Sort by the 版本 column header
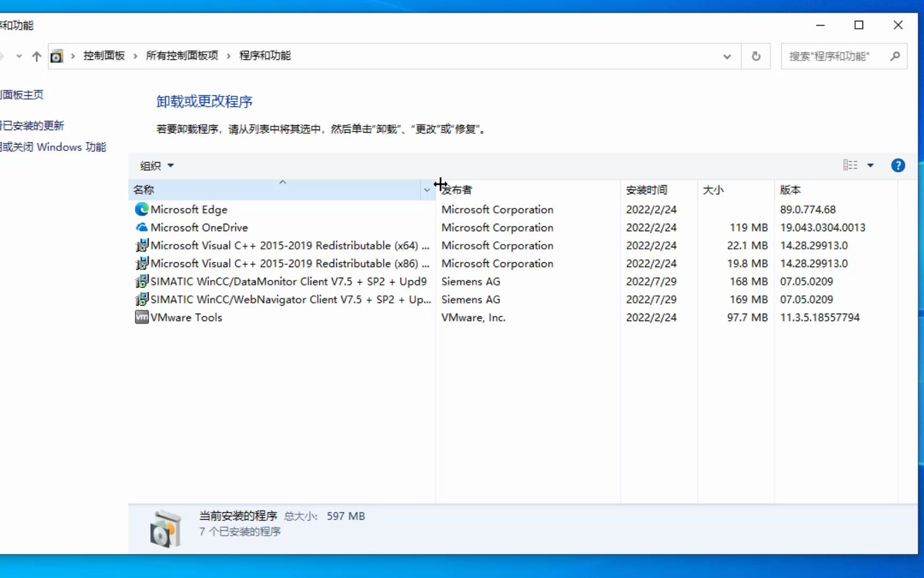The width and height of the screenshot is (924, 578). pyautogui.click(x=836, y=190)
